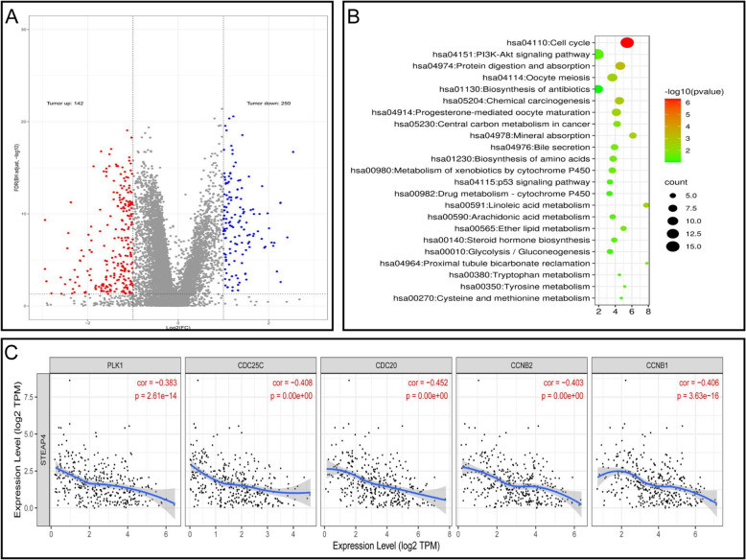Click the 'cor = -0.383' value in PLK1 plot
Image resolution: width=746 pixels, height=560 pixels.
coord(156,383)
